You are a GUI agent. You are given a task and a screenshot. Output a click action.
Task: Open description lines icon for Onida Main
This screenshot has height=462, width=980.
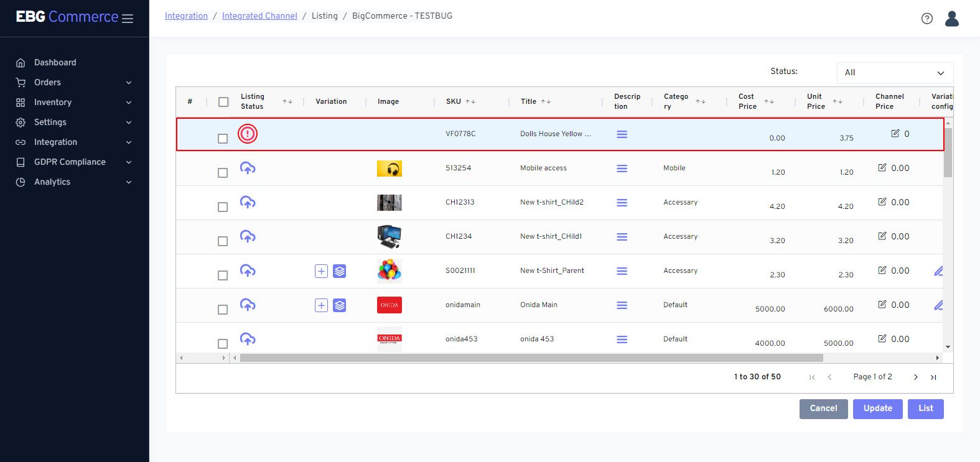(x=622, y=305)
